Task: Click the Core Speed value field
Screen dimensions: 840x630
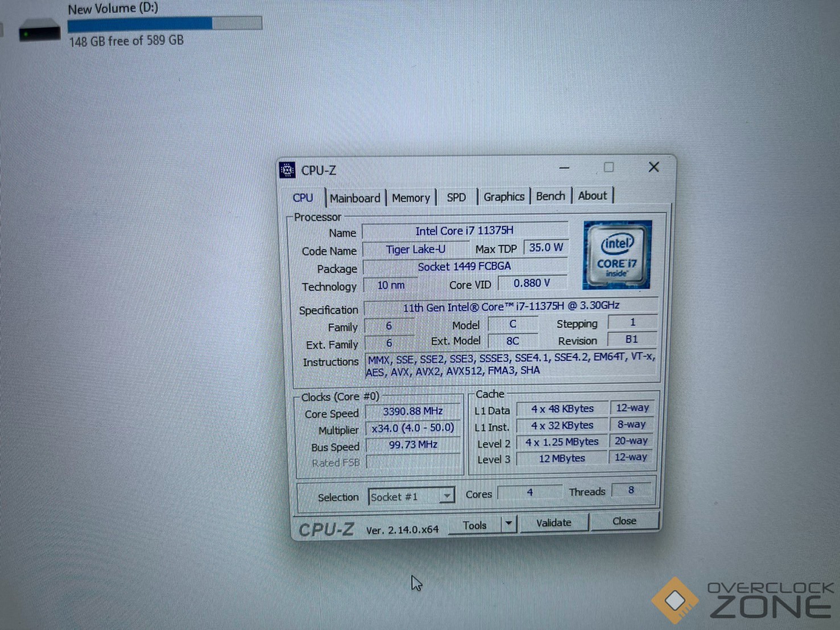Action: coord(412,411)
